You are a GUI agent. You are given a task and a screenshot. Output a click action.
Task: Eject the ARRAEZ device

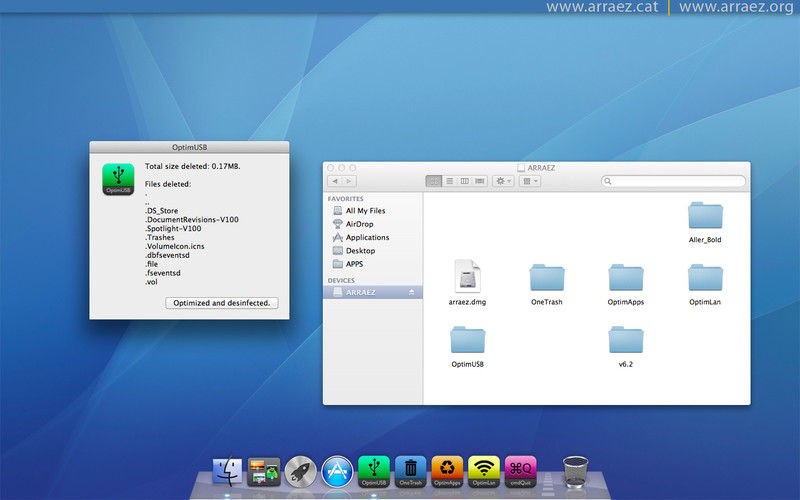[x=411, y=292]
